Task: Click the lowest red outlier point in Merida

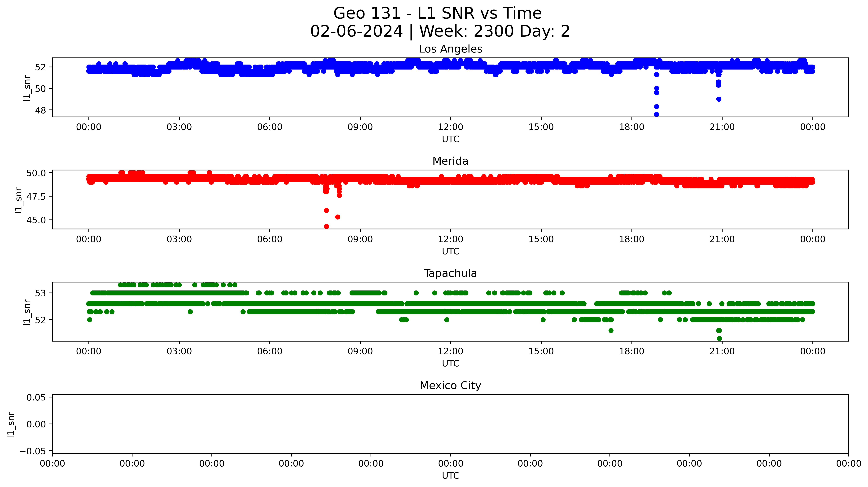Action: click(x=327, y=227)
